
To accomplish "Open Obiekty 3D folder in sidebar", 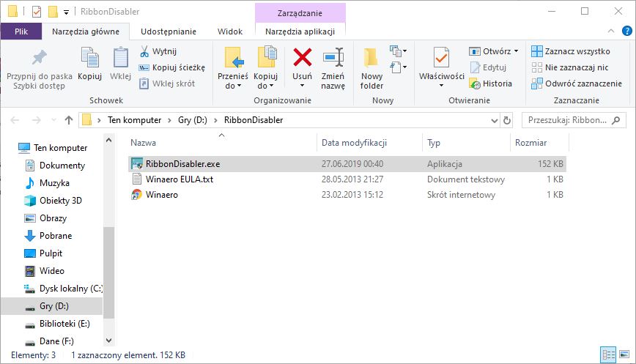I will click(60, 201).
